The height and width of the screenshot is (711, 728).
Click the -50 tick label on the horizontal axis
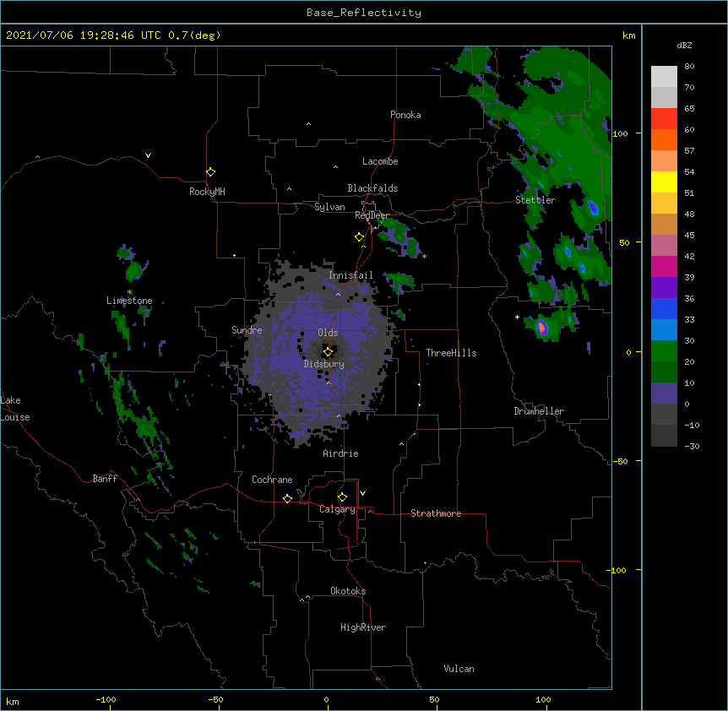(215, 699)
